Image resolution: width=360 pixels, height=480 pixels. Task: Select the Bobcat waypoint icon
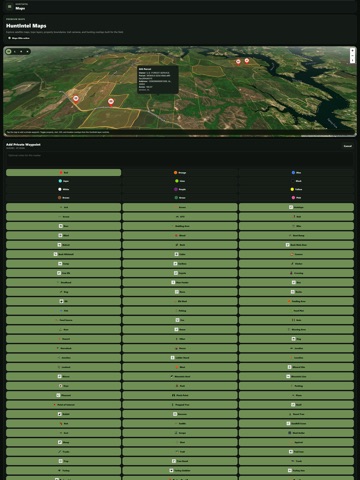coord(63,245)
